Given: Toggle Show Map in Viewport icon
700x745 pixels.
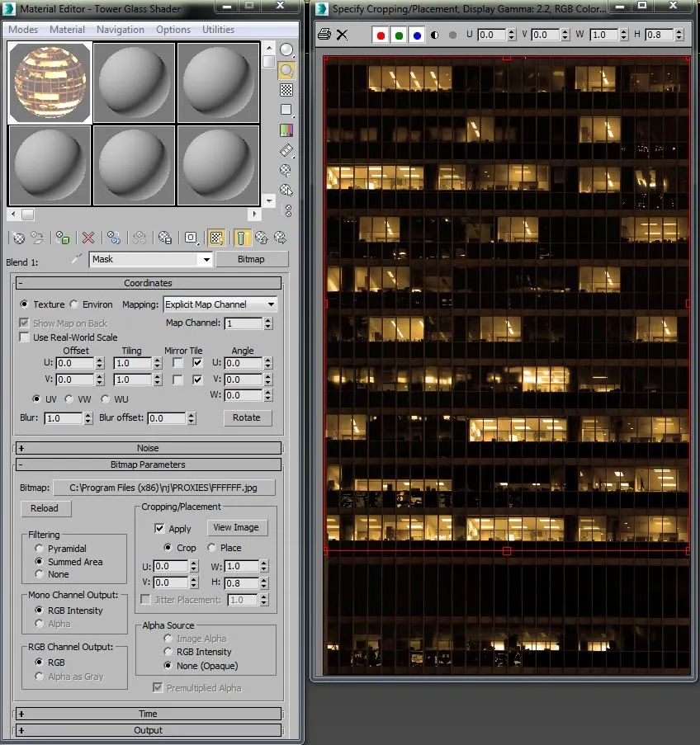Looking at the screenshot, I should pos(215,238).
